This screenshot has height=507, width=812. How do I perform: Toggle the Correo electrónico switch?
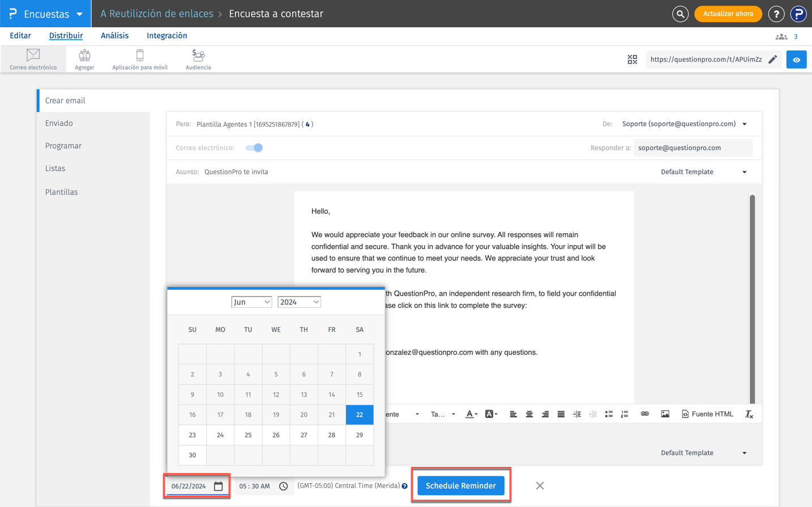click(x=254, y=148)
